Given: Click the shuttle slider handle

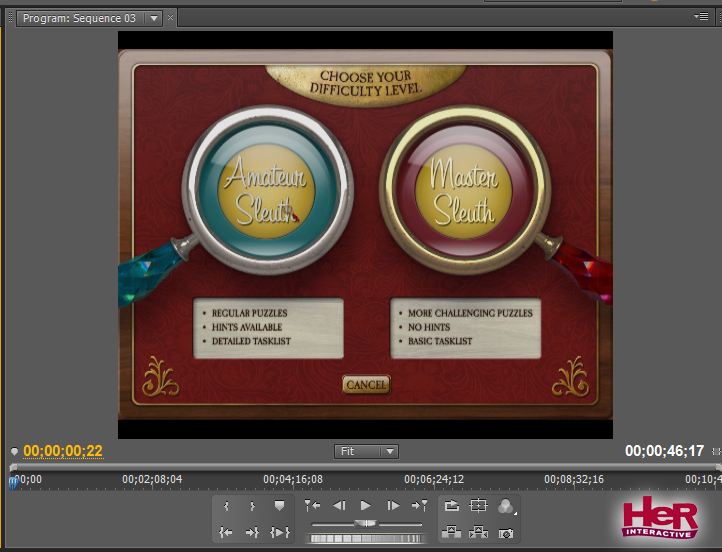Looking at the screenshot, I should [x=366, y=523].
